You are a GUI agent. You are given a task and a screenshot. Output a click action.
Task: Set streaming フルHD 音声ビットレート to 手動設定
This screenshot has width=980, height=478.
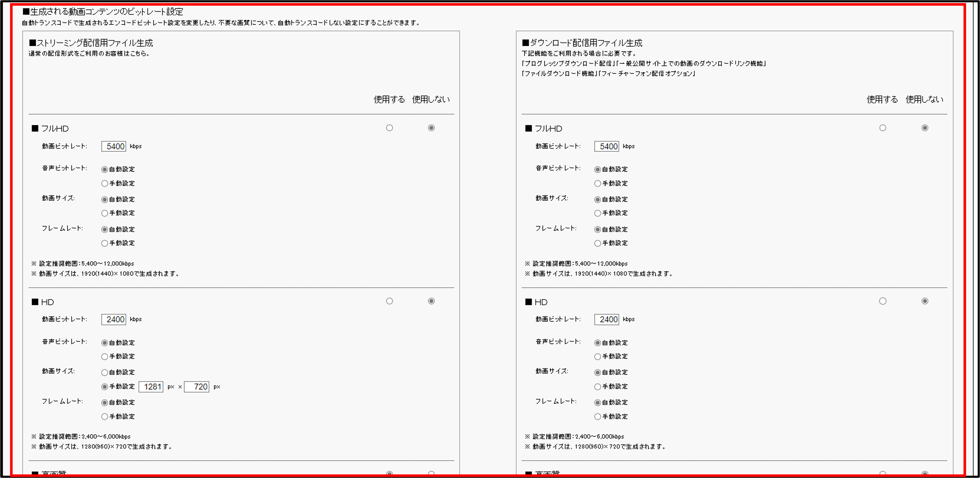[x=105, y=183]
